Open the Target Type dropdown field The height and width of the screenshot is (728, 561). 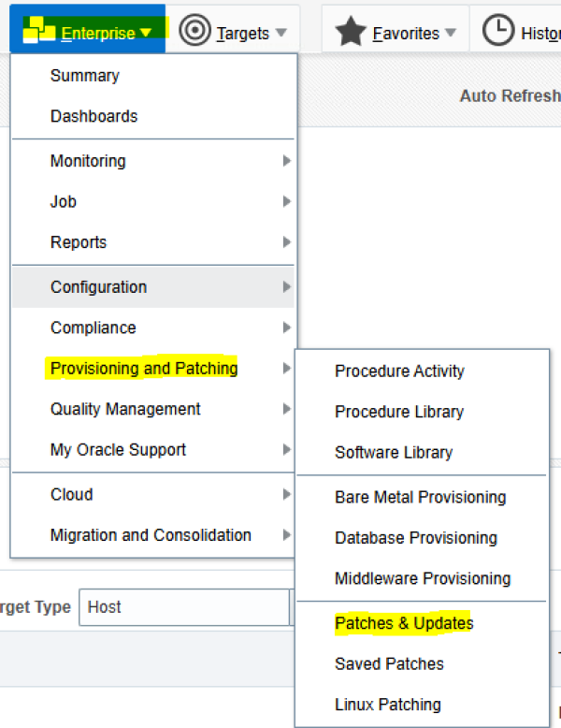click(x=183, y=607)
